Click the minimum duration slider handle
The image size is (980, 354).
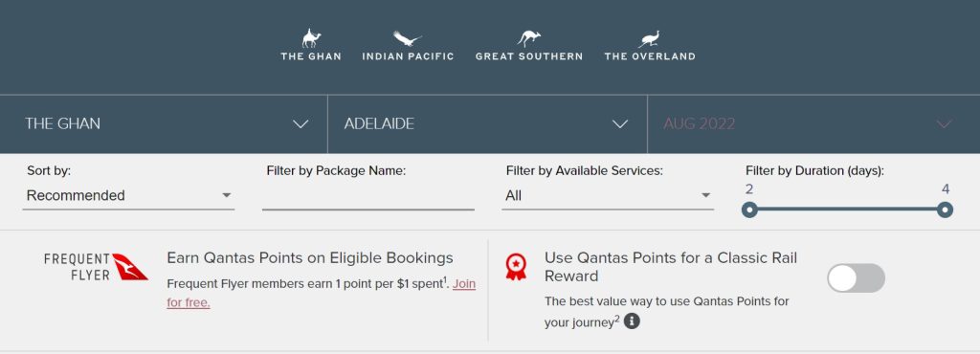coord(750,210)
